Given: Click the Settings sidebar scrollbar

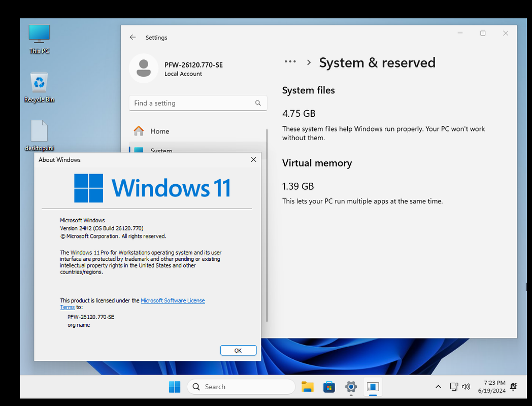Looking at the screenshot, I should (267, 225).
